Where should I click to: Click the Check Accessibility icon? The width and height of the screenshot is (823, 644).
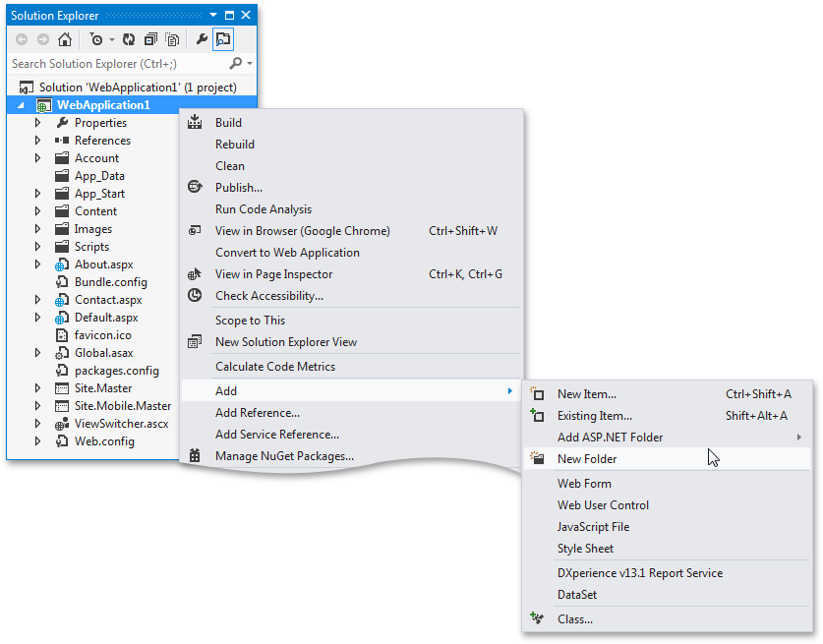pyautogui.click(x=195, y=296)
